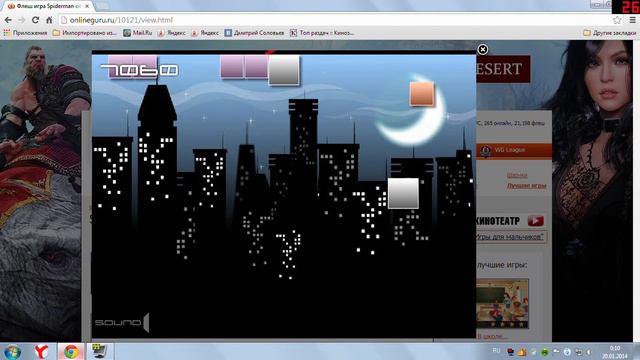Change the RU input language indicator

click(496, 351)
